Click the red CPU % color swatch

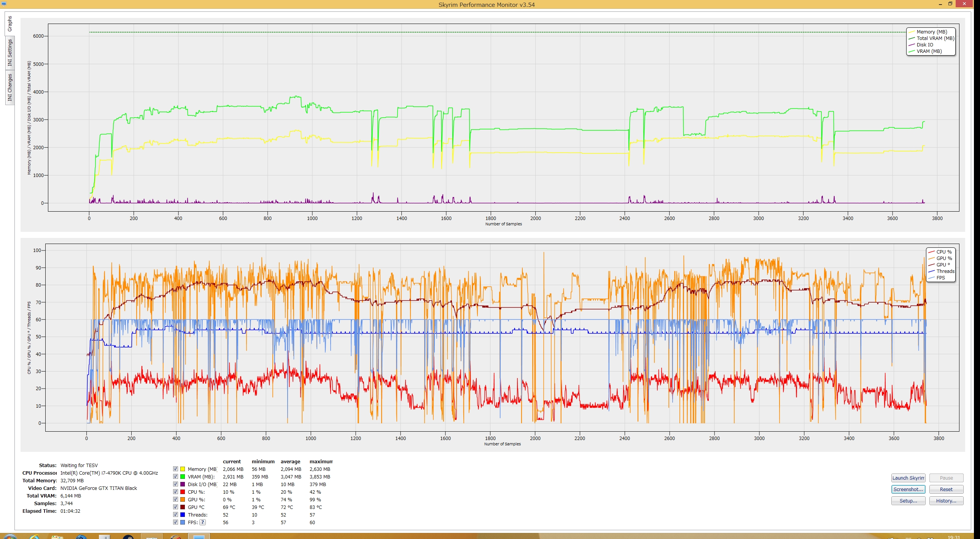click(183, 492)
